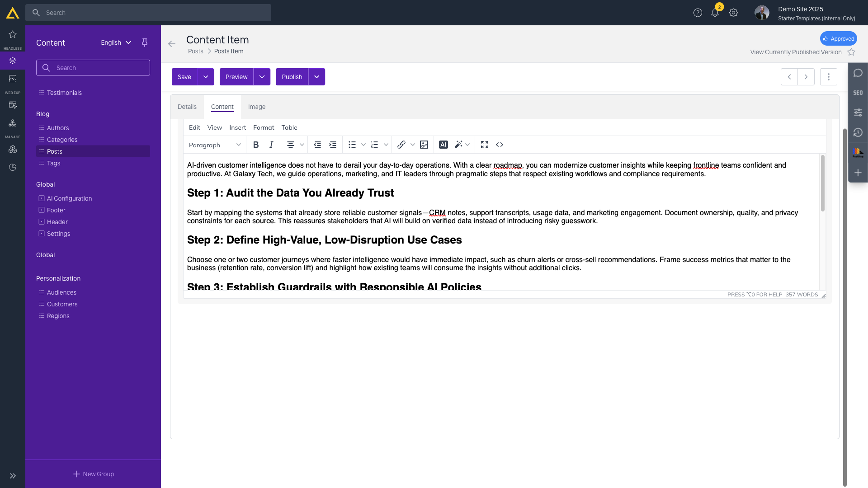Expand the left rail with double chevron
Viewport: 868px width, 488px height.
click(13, 475)
